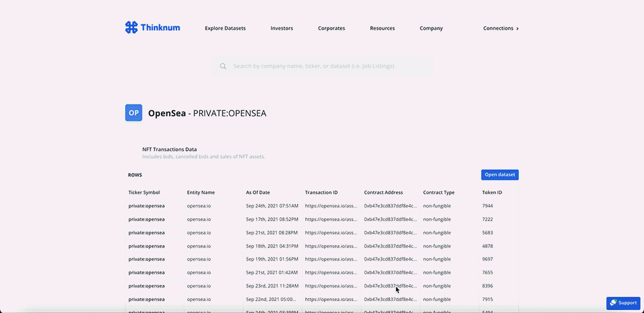Click date Sep 21st, 2021 08:28PM
This screenshot has height=313, width=644.
pyautogui.click(x=272, y=233)
